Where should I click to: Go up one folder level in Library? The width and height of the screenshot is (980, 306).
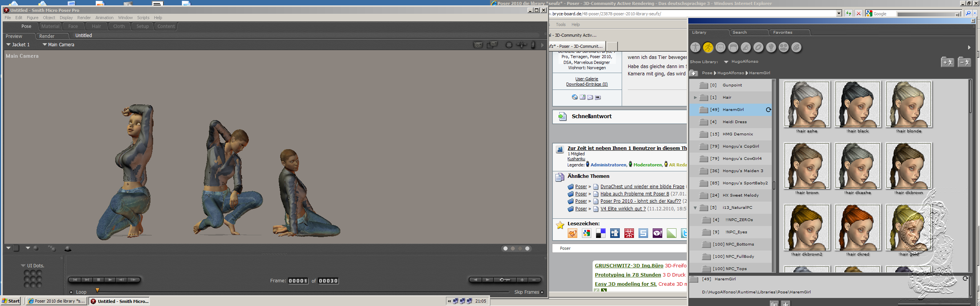point(694,73)
